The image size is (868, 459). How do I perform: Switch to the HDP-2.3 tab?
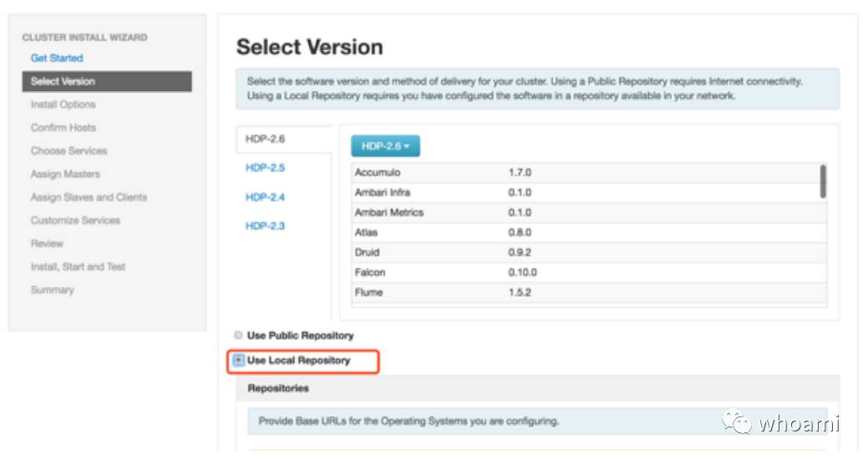point(265,226)
